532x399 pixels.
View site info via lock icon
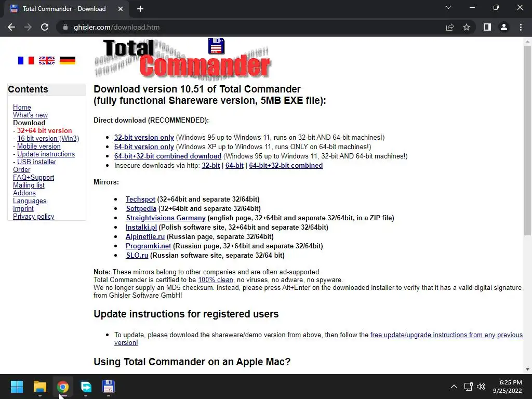point(65,27)
